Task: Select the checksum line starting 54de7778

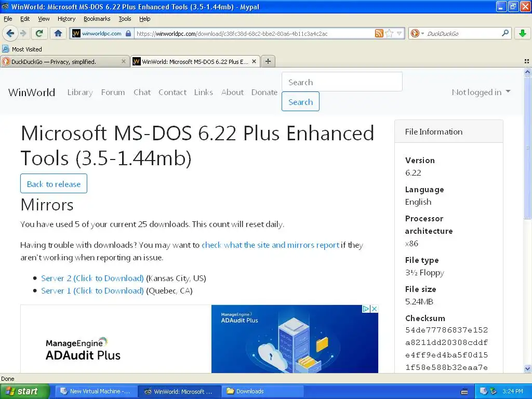Action: [446, 330]
